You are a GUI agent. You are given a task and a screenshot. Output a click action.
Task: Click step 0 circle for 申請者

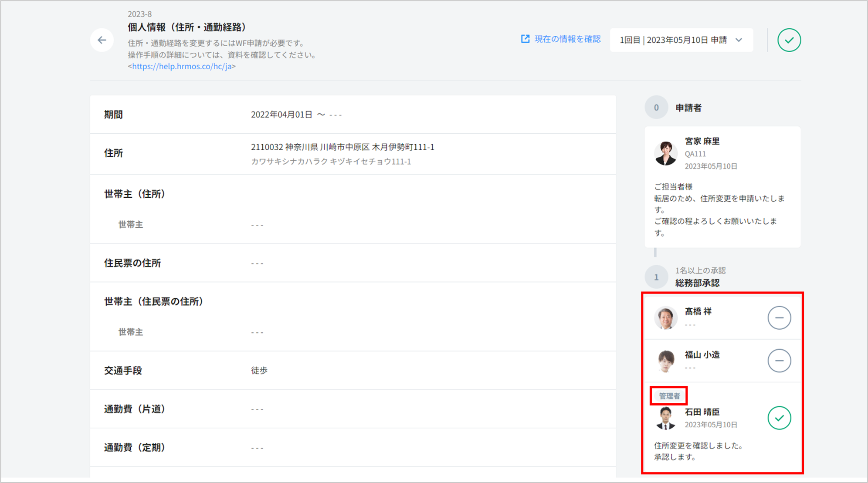point(656,108)
